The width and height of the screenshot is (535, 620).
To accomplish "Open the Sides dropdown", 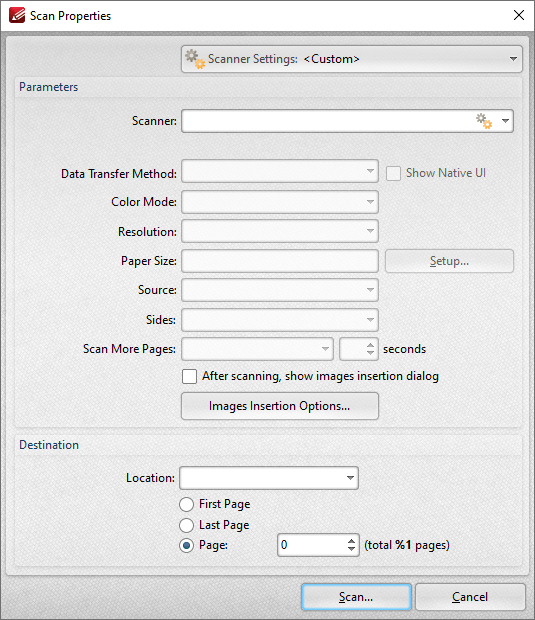I will point(280,319).
